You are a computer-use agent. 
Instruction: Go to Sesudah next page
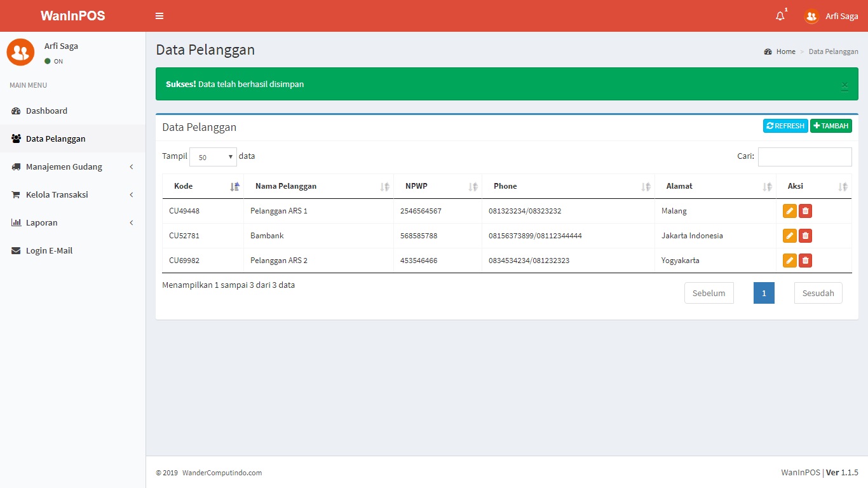tap(818, 293)
